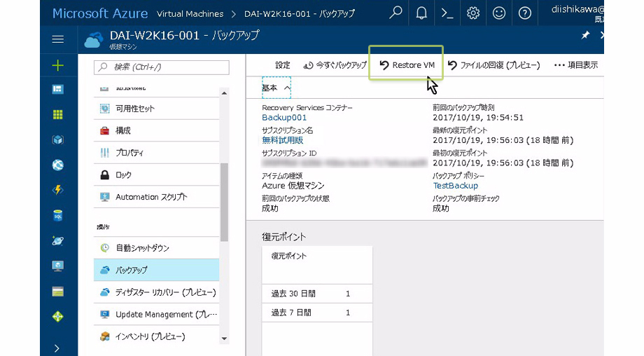Image resolution: width=644 pixels, height=356 pixels.
Task: Click the 過去 30 日間 restore point row
Action: click(x=317, y=294)
